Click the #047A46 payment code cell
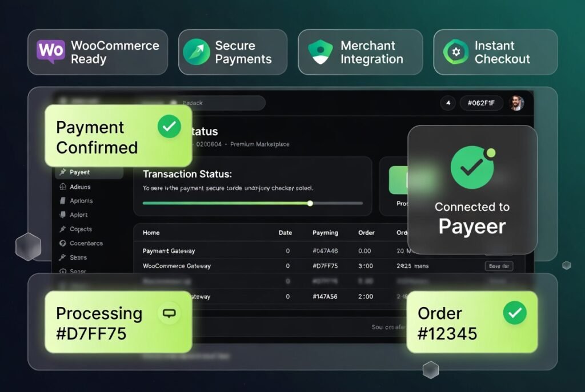The width and height of the screenshot is (585, 392). [325, 250]
